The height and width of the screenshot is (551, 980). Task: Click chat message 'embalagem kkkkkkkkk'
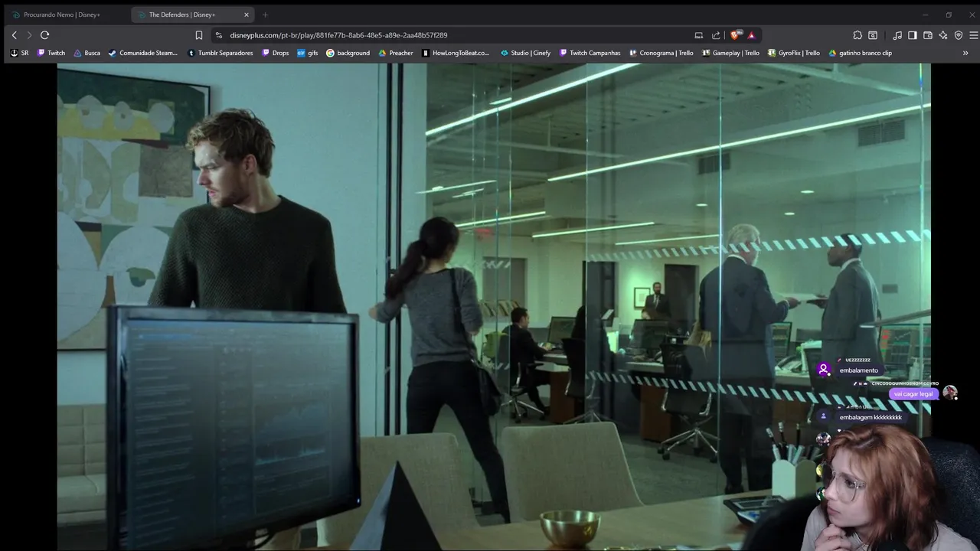(x=871, y=417)
